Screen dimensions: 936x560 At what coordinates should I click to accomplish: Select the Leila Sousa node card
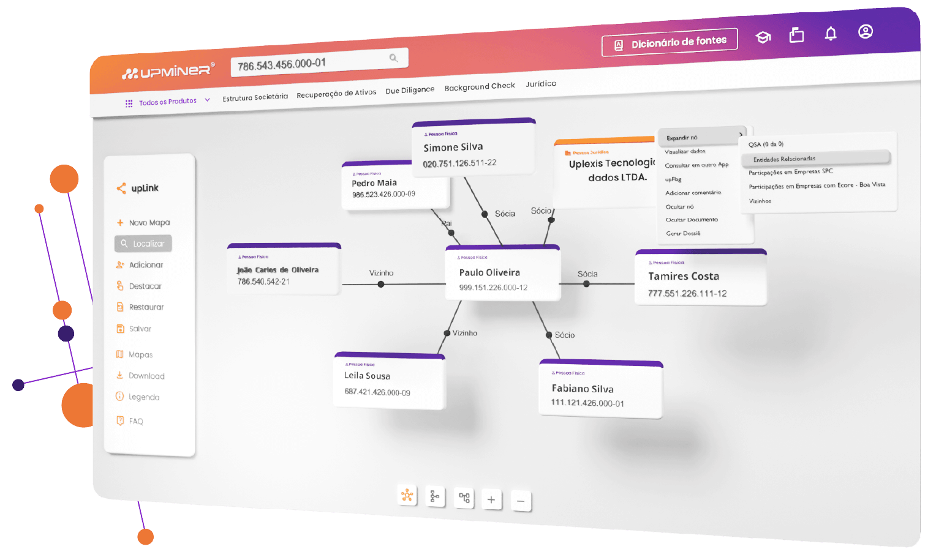[390, 381]
